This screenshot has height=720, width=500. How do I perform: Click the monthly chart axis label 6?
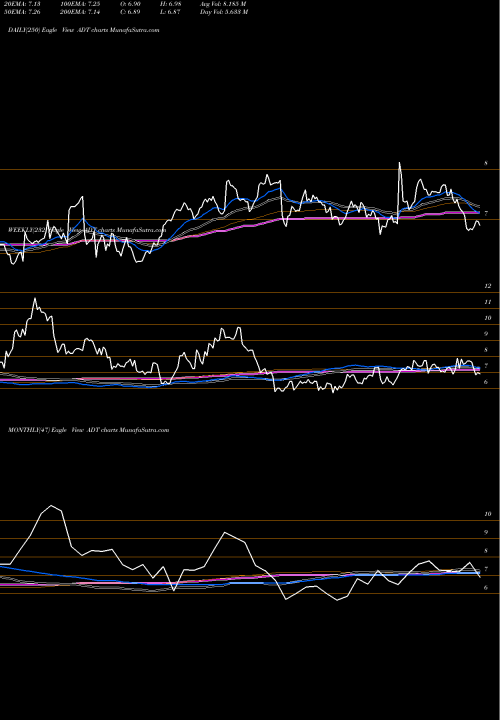pos(486,588)
